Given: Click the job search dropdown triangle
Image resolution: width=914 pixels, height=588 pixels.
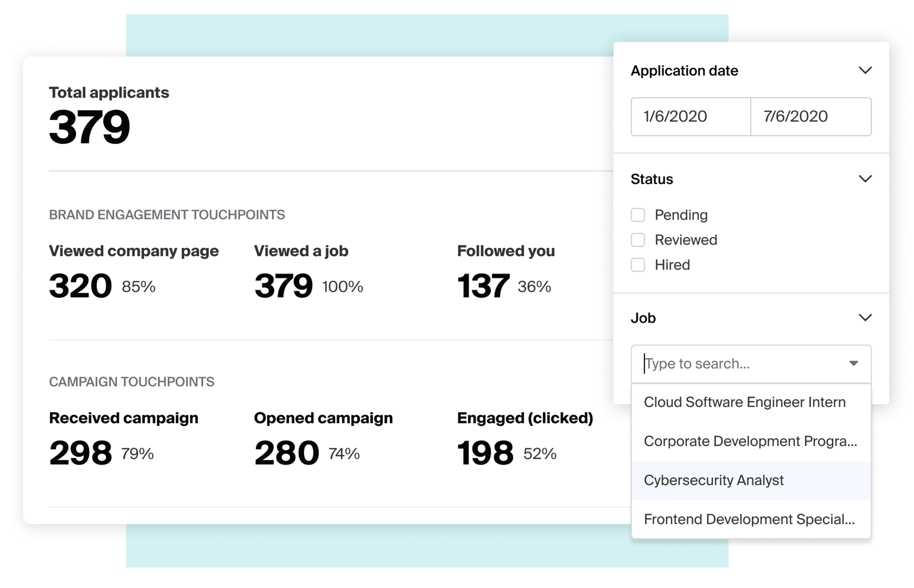Looking at the screenshot, I should [x=853, y=363].
